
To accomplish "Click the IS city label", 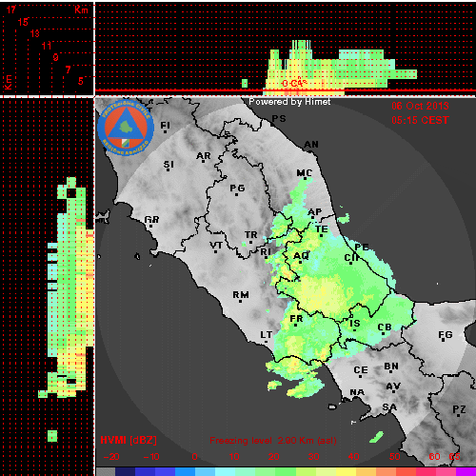I will 355,324.
